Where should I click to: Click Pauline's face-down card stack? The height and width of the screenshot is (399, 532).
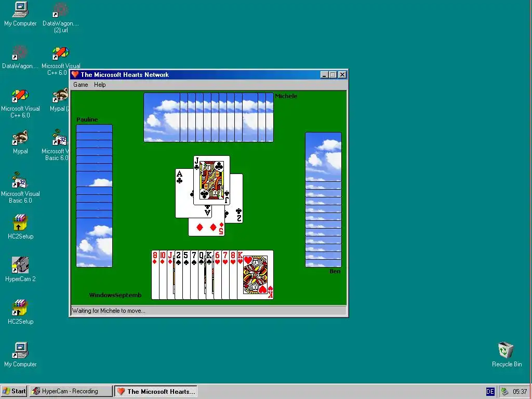tap(95, 196)
